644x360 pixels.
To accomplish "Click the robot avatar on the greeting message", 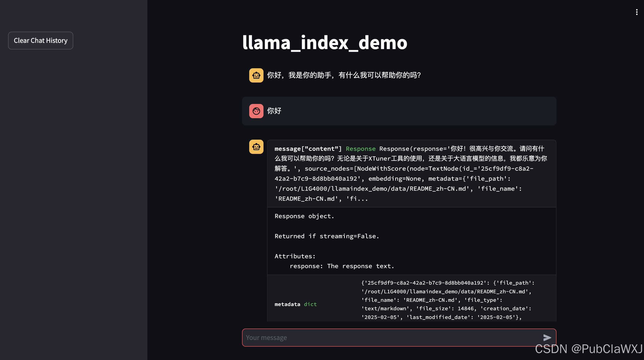I will 256,75.
